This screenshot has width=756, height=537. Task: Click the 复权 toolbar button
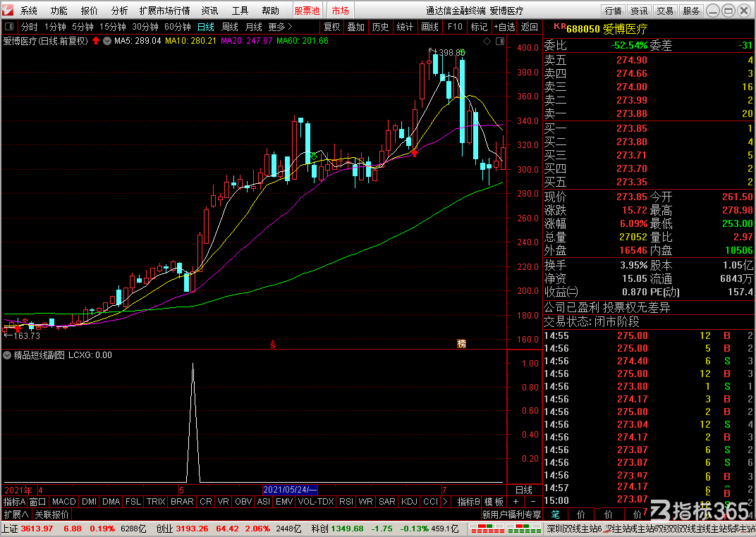(331, 27)
